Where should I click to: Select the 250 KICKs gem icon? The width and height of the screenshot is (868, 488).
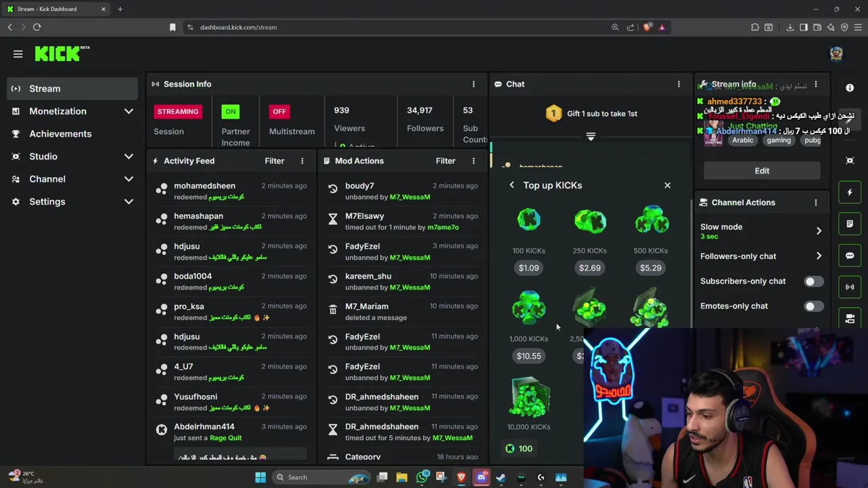click(x=590, y=221)
